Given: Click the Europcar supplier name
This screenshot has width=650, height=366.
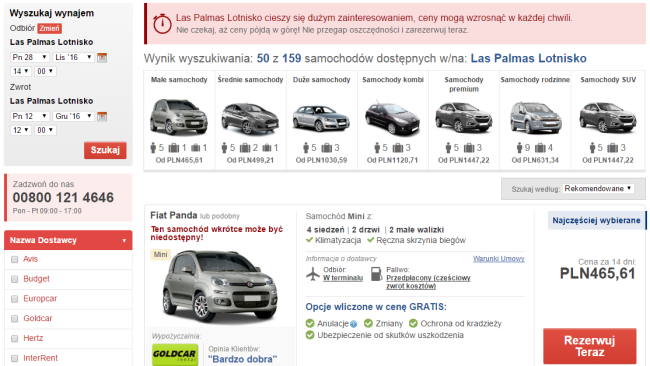Looking at the screenshot, I should click(x=40, y=299).
